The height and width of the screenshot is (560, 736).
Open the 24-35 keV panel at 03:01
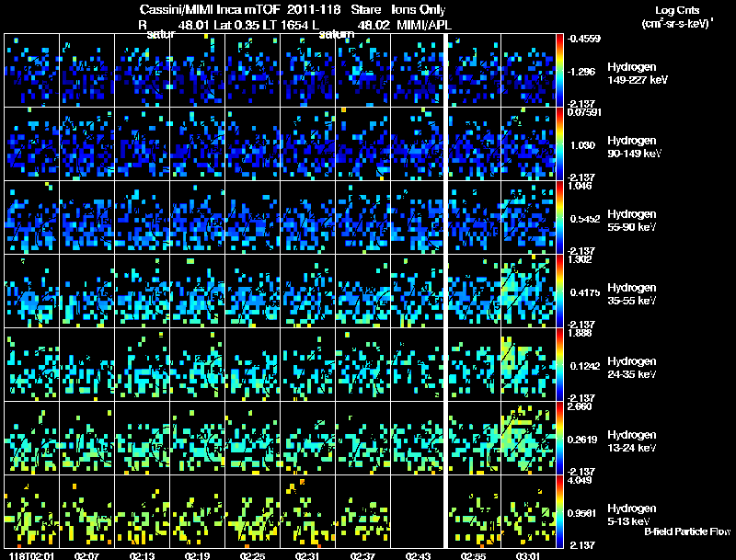pyautogui.click(x=528, y=365)
